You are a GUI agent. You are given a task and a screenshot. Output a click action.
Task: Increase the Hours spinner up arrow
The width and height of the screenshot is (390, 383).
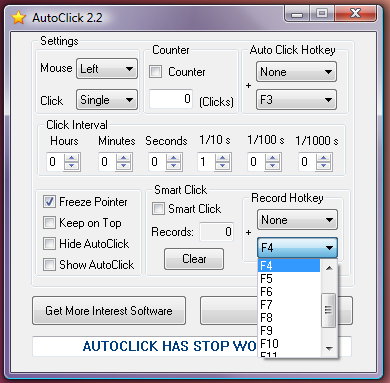point(72,158)
